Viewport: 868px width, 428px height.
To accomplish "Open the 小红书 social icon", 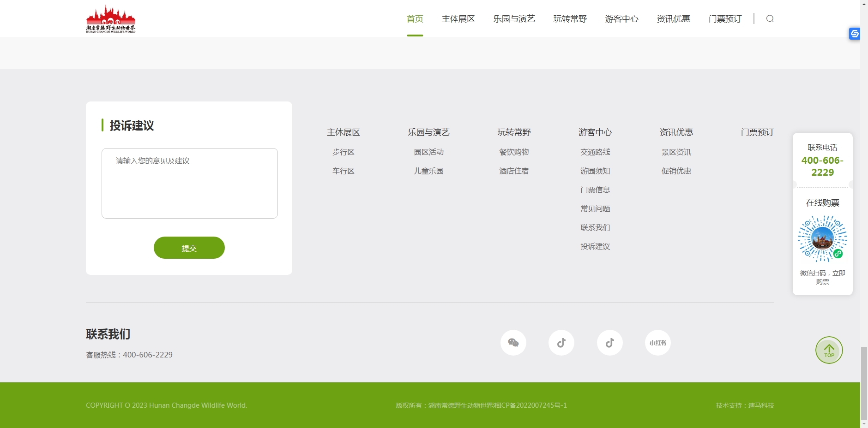I will coord(657,343).
